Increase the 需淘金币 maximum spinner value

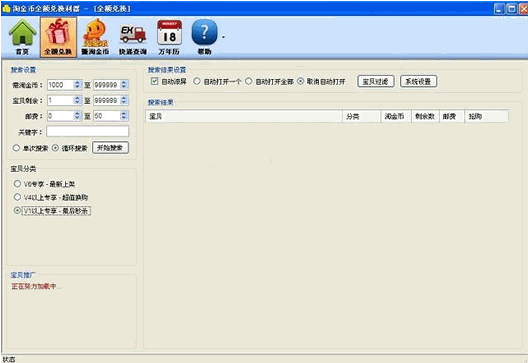pos(124,82)
